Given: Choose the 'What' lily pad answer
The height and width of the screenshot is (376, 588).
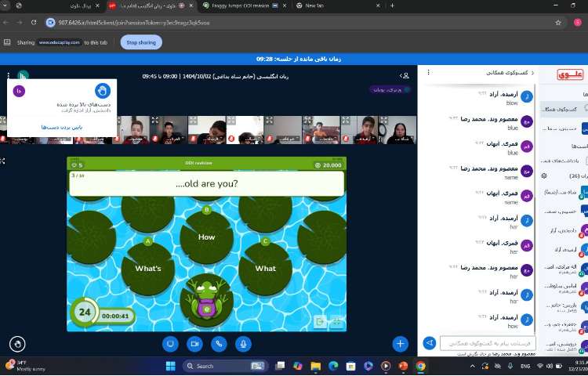Looking at the screenshot, I should point(266,268).
